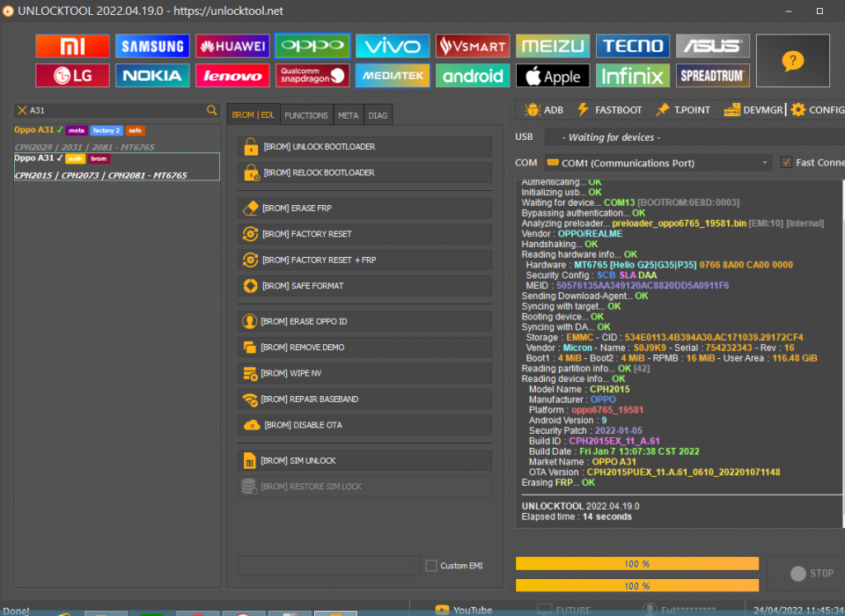
Task: Run [BROM] ERASE FRP
Action: 364,208
